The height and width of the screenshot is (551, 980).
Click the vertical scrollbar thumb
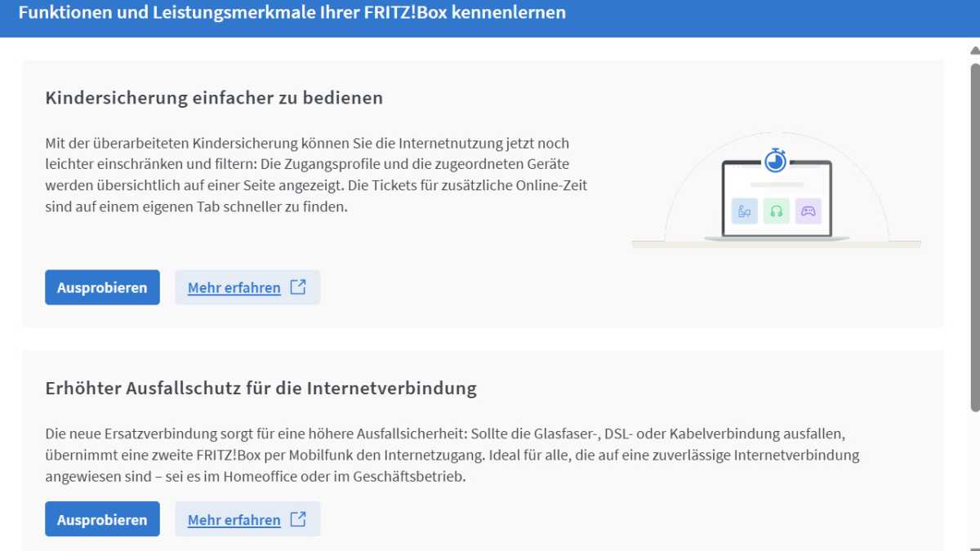point(974,237)
